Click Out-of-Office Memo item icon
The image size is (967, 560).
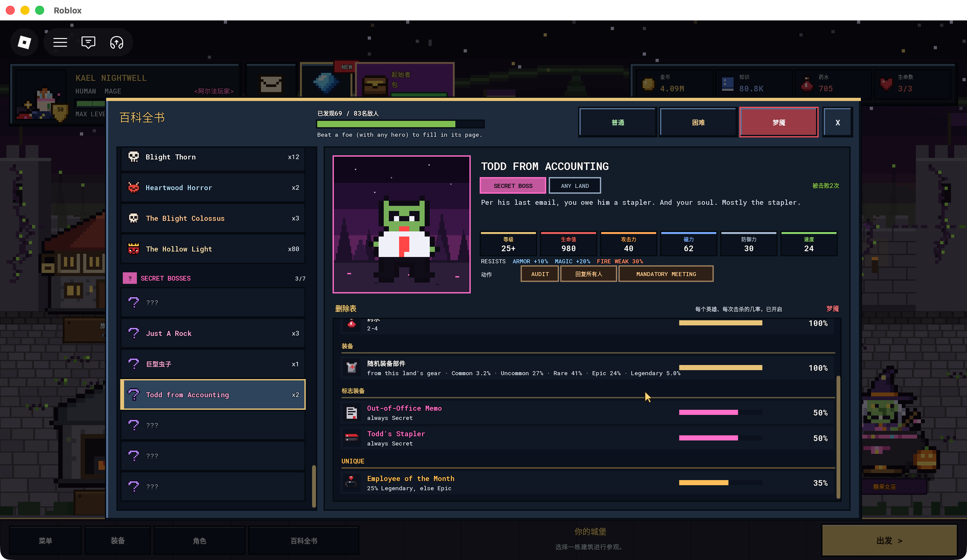pos(351,413)
